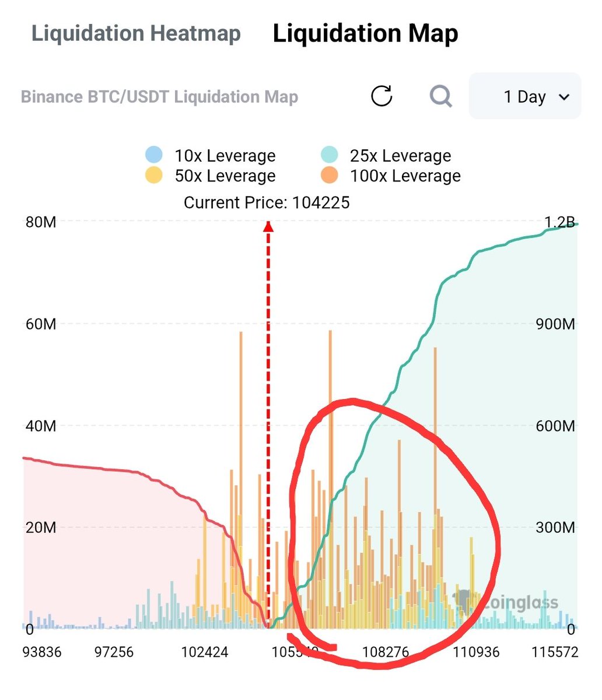Image resolution: width=602 pixels, height=700 pixels.
Task: Click the 100x Leverage legend text
Action: [405, 176]
